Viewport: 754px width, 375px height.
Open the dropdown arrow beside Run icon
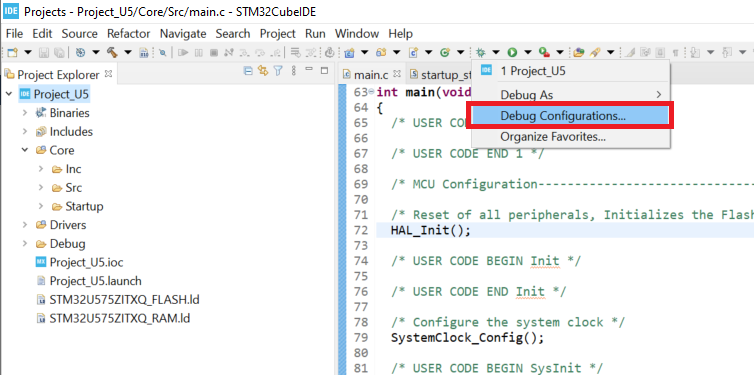(528, 52)
